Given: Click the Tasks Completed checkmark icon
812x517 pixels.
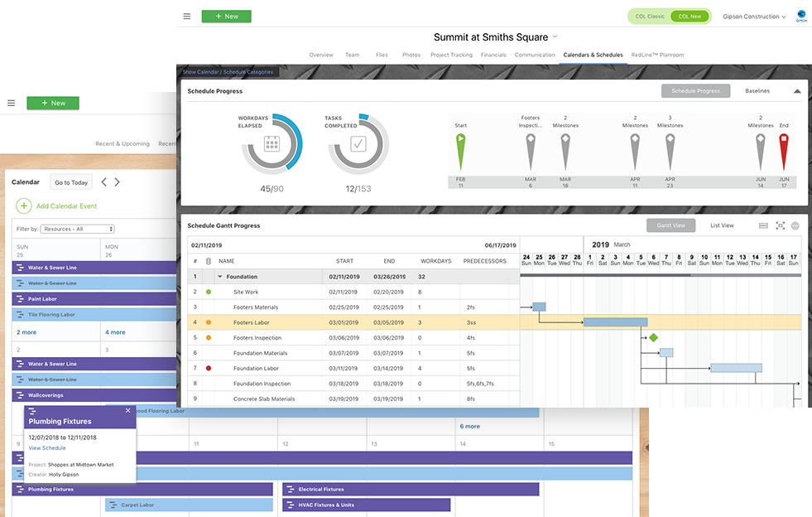Looking at the screenshot, I should (x=358, y=143).
